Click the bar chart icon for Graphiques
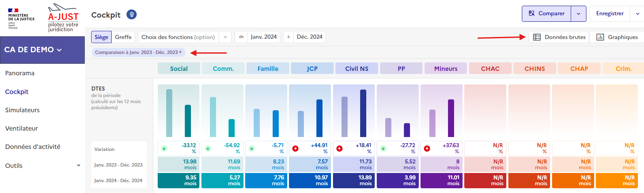The height and width of the screenshot is (193, 644). pyautogui.click(x=600, y=37)
